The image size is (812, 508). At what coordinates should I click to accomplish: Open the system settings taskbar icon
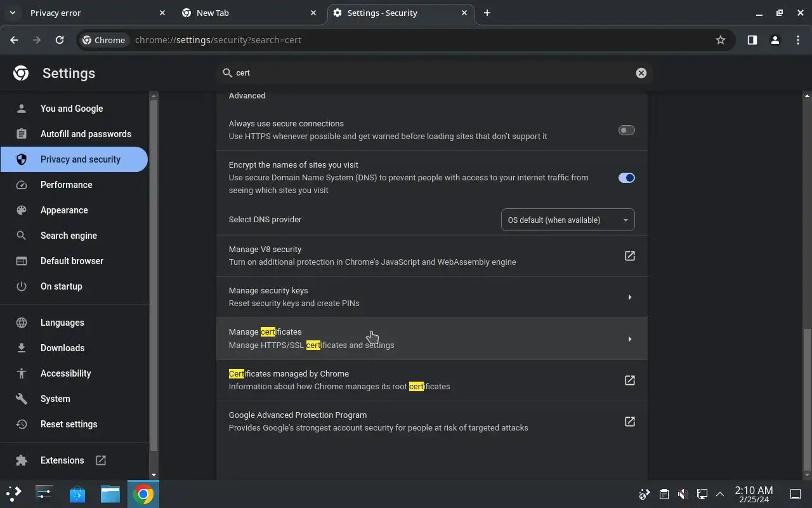pyautogui.click(x=44, y=493)
